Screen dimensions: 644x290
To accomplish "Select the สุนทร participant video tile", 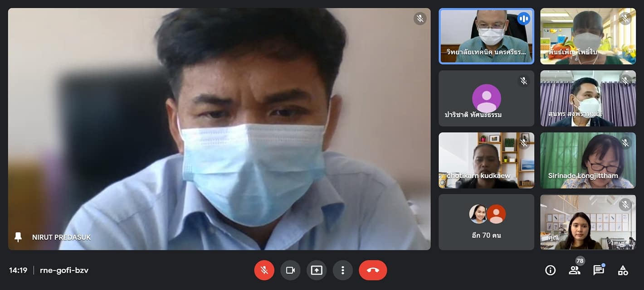I will click(588, 98).
